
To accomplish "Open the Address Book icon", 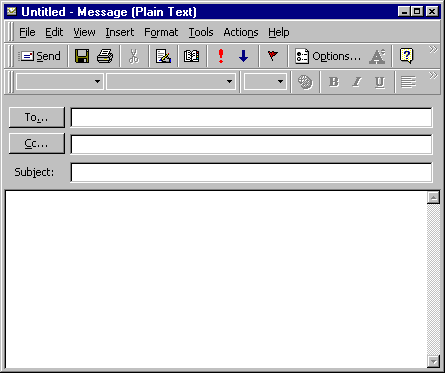I will click(x=192, y=56).
